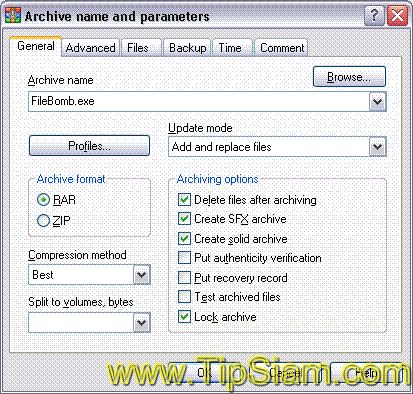Expand the archive name dropdown arrow
This screenshot has width=413, height=394.
click(377, 102)
